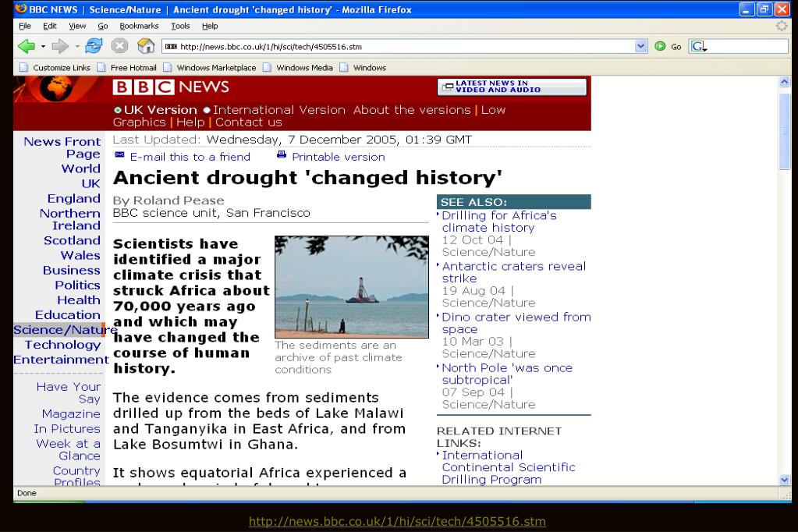Click the Help link in BBC header
Image resolution: width=798 pixels, height=532 pixels.
(190, 122)
